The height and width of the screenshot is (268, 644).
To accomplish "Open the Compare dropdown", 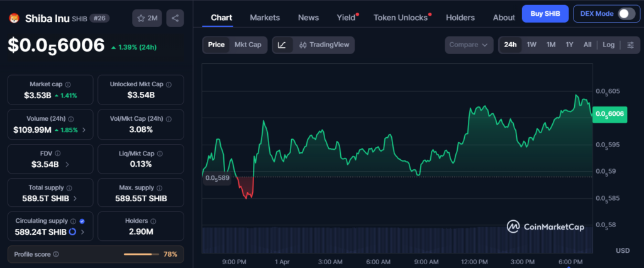I will pyautogui.click(x=469, y=45).
